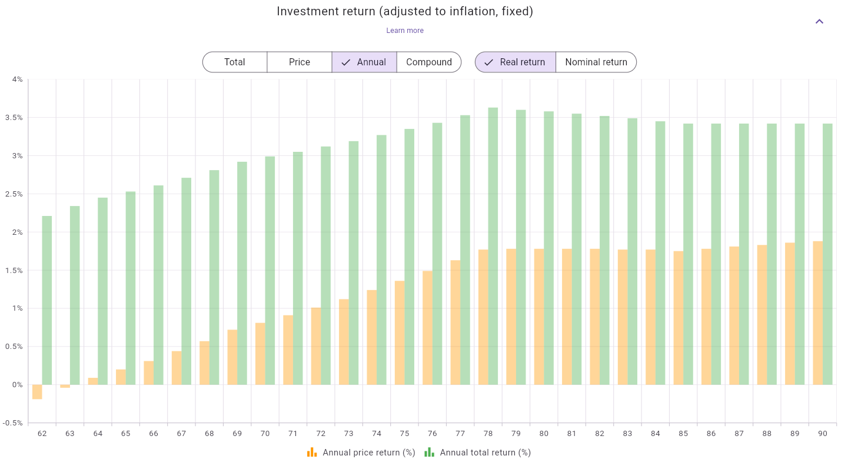Open the Learn more link
The height and width of the screenshot is (469, 868).
(x=405, y=30)
